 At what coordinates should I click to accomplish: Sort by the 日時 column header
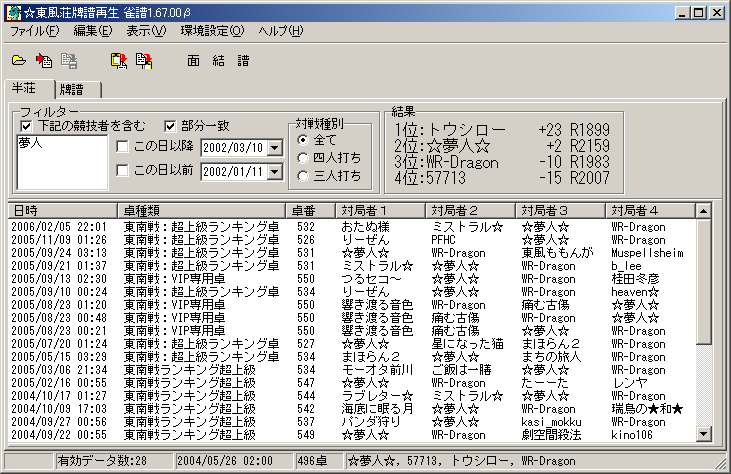click(x=63, y=210)
